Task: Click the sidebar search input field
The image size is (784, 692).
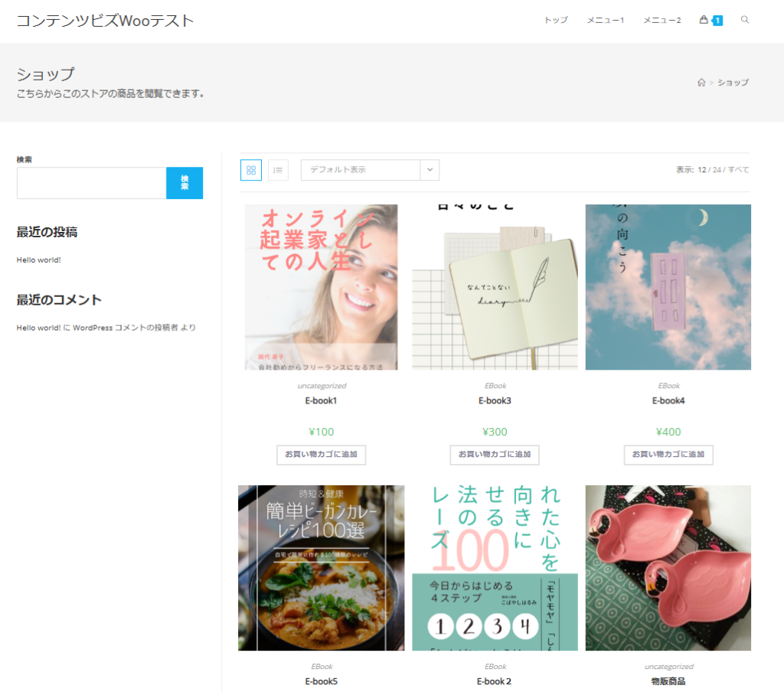Action: coord(92,183)
